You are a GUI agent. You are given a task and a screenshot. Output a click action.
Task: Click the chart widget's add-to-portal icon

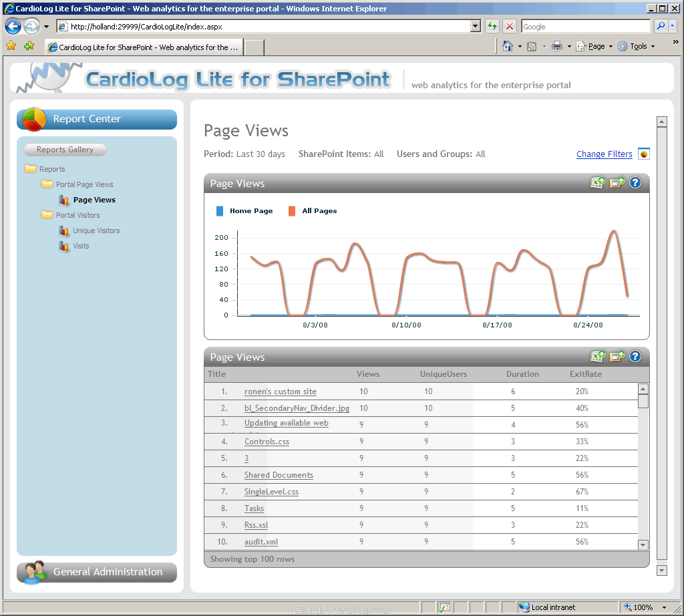point(617,183)
